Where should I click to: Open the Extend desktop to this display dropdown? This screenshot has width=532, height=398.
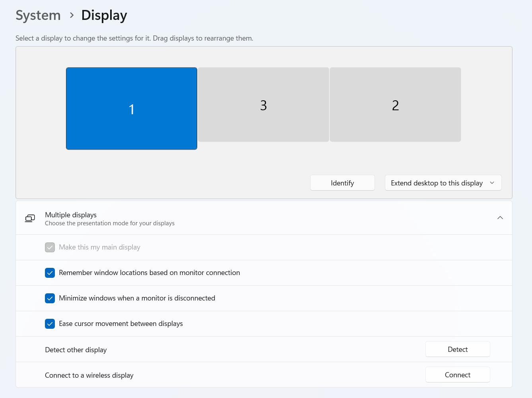[443, 183]
